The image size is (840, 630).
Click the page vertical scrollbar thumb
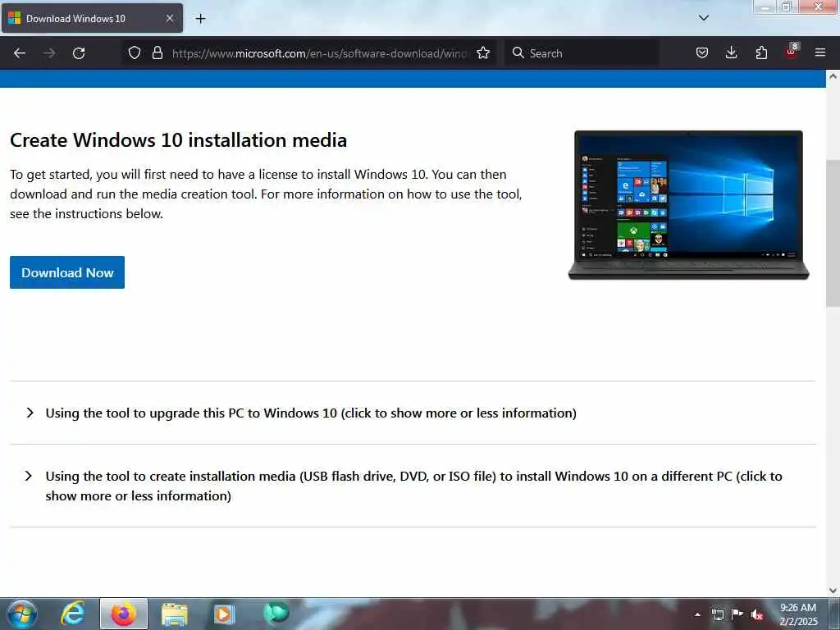click(x=833, y=233)
